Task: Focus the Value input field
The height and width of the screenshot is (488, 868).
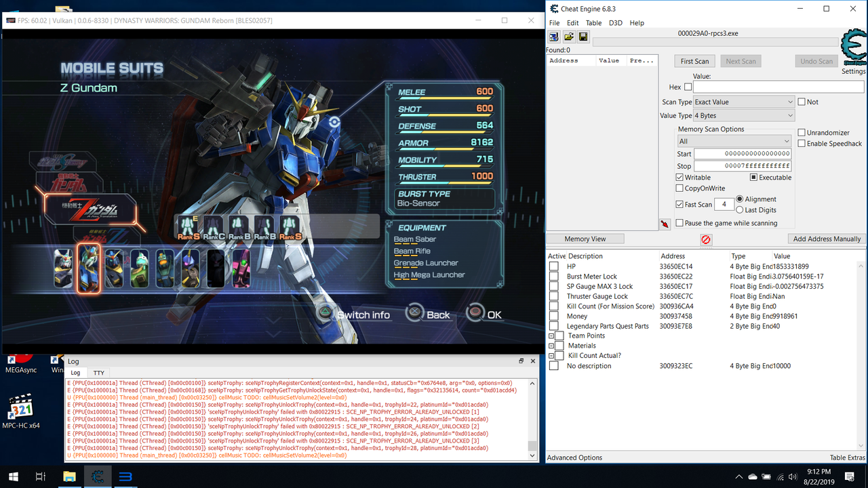Action: [778, 86]
